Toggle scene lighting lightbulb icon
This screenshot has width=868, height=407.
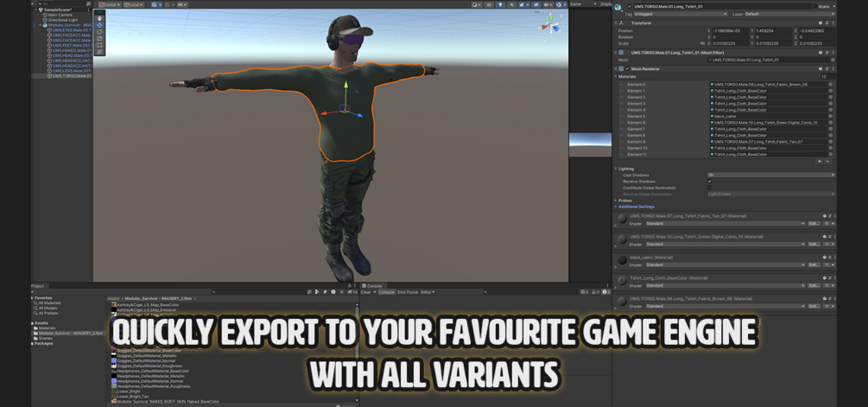tap(500, 4)
